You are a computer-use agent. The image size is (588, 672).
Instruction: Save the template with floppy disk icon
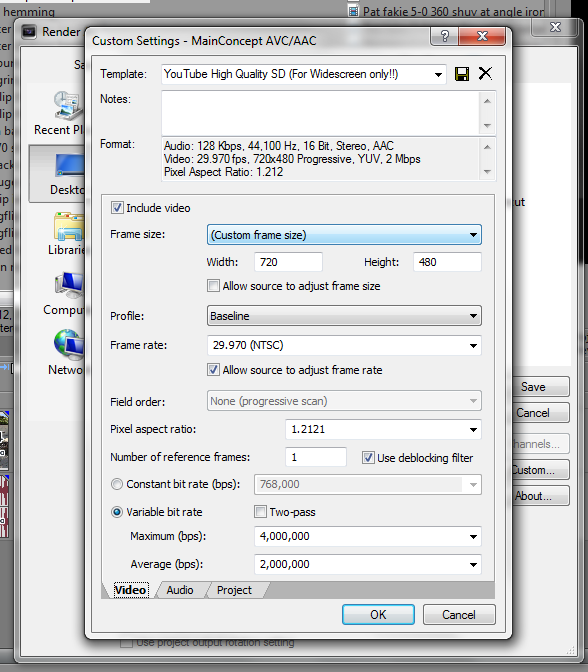pos(462,74)
